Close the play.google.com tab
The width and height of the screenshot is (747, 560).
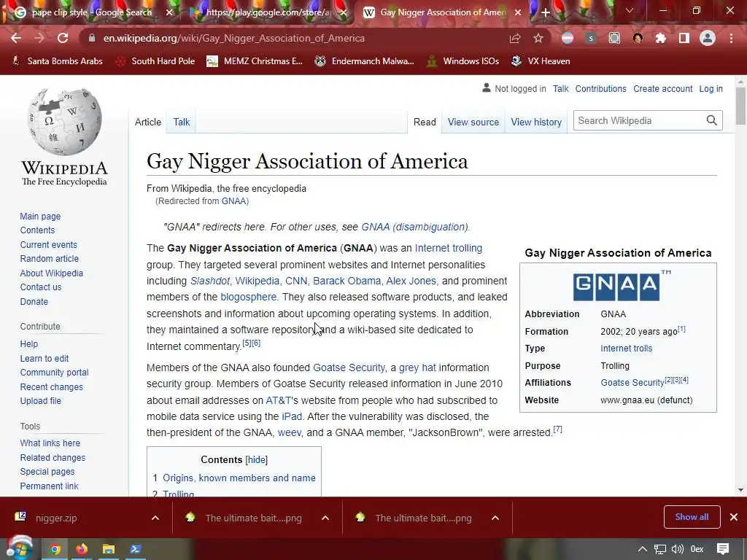pos(344,12)
